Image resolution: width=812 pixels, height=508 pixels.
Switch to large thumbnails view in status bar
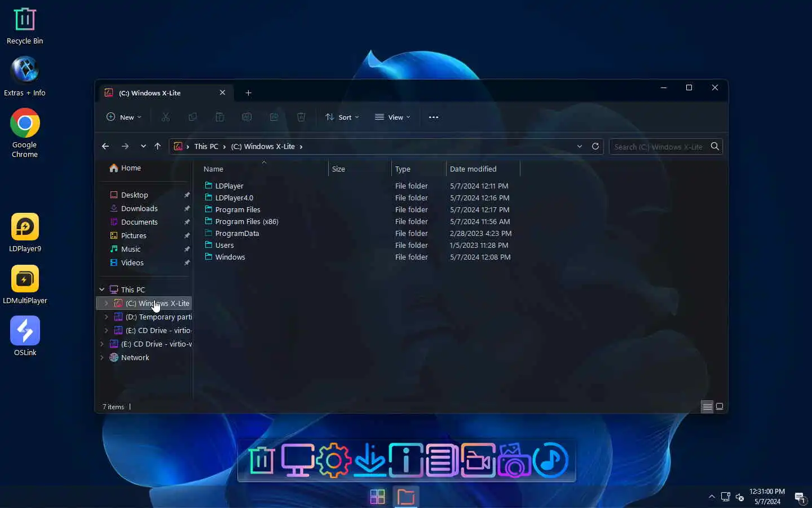tap(720, 406)
